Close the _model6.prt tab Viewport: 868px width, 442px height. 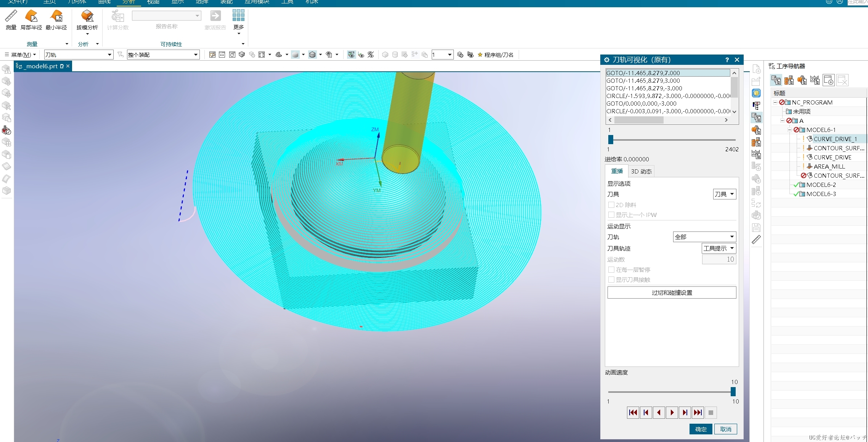(68, 66)
